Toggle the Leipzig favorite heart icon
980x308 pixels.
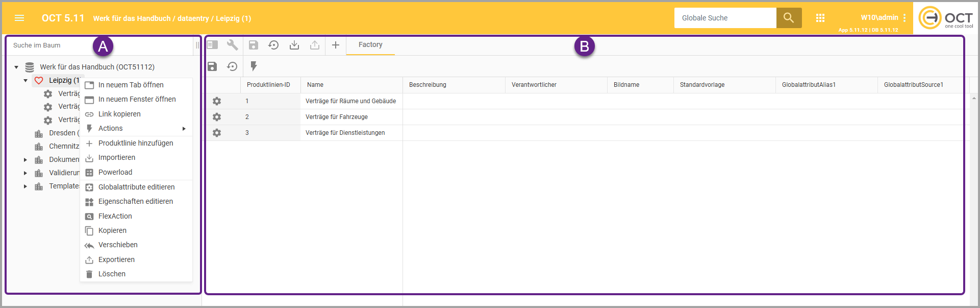click(x=39, y=81)
